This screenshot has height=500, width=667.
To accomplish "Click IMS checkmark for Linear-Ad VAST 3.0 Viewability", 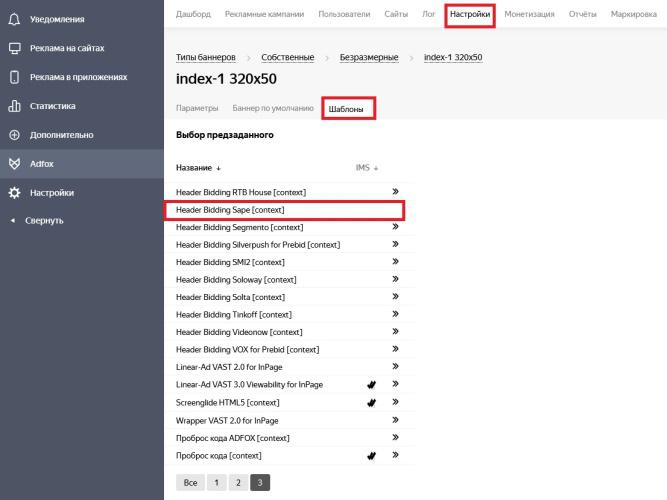I will tap(371, 385).
